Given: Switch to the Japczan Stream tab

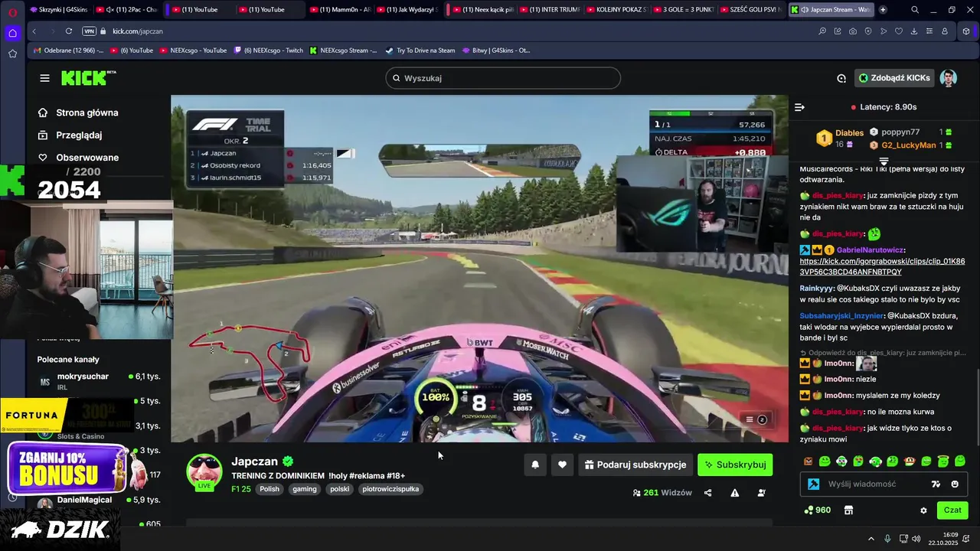Looking at the screenshot, I should pos(831,10).
